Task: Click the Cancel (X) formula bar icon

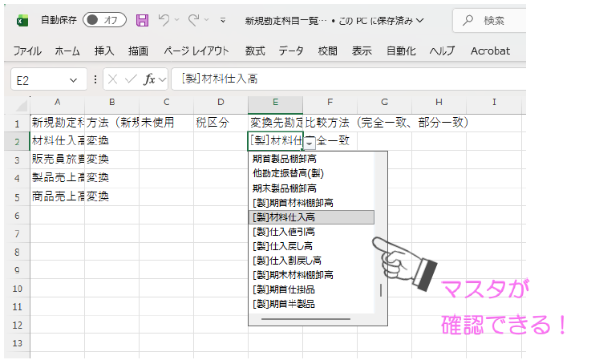Action: (x=113, y=79)
